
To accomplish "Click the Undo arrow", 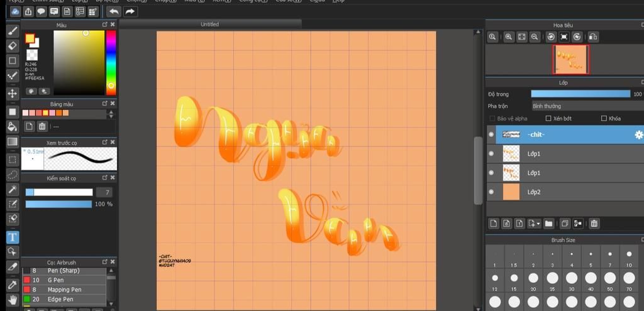I will click(x=114, y=11).
